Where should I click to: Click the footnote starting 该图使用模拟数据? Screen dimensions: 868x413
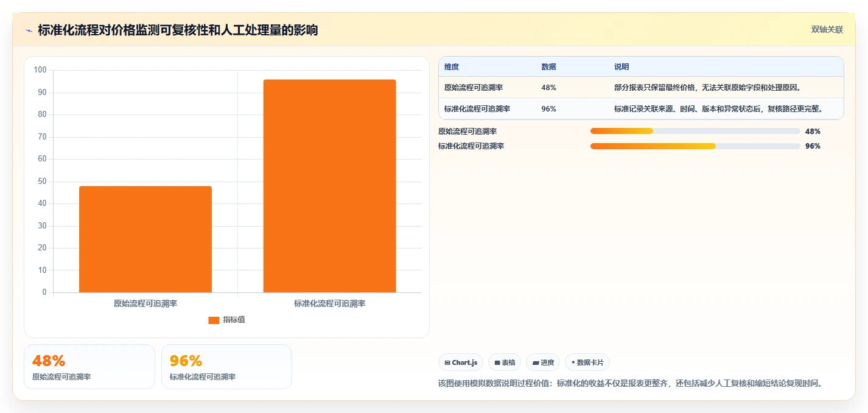click(x=632, y=384)
